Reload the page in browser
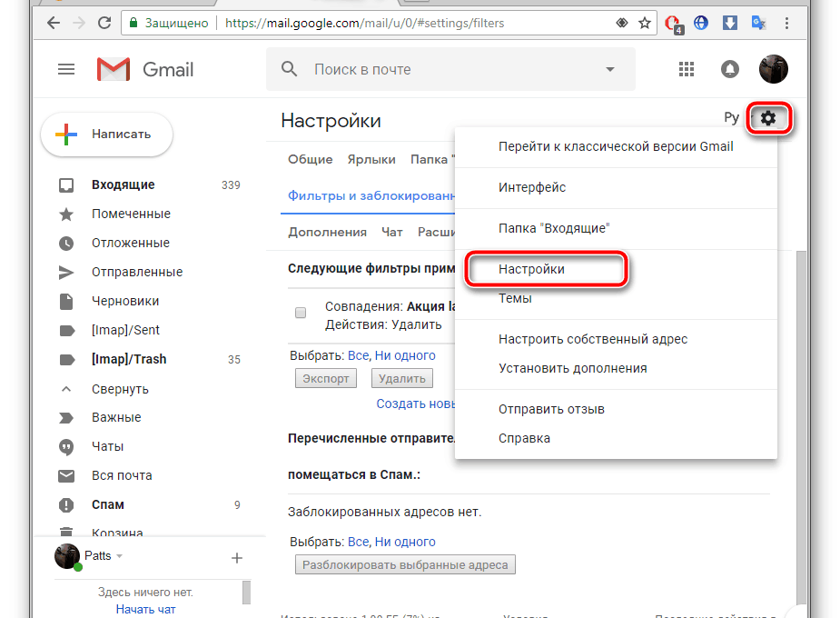Image resolution: width=840 pixels, height=618 pixels. click(104, 23)
